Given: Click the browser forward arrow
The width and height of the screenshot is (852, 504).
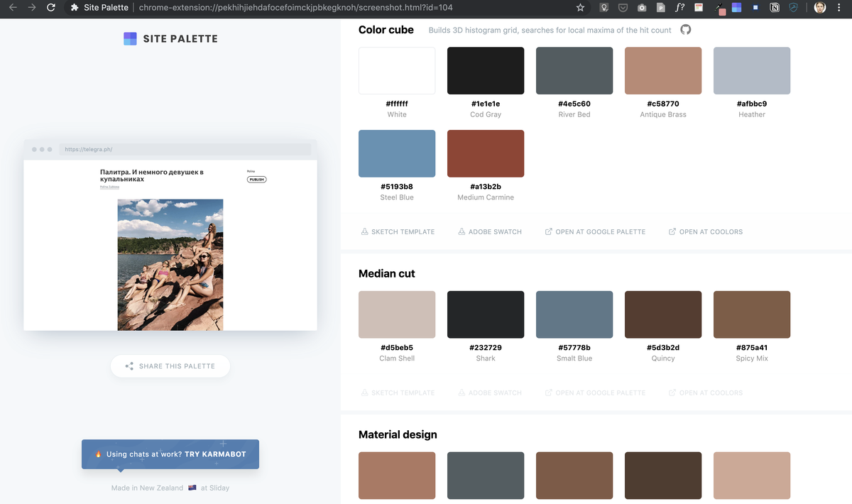Looking at the screenshot, I should pos(31,8).
